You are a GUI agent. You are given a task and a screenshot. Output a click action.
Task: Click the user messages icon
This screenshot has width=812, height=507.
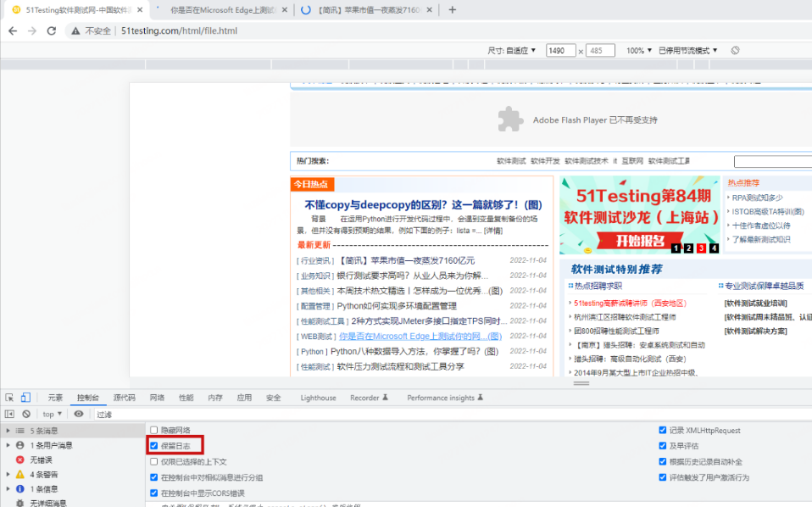[x=19, y=445]
